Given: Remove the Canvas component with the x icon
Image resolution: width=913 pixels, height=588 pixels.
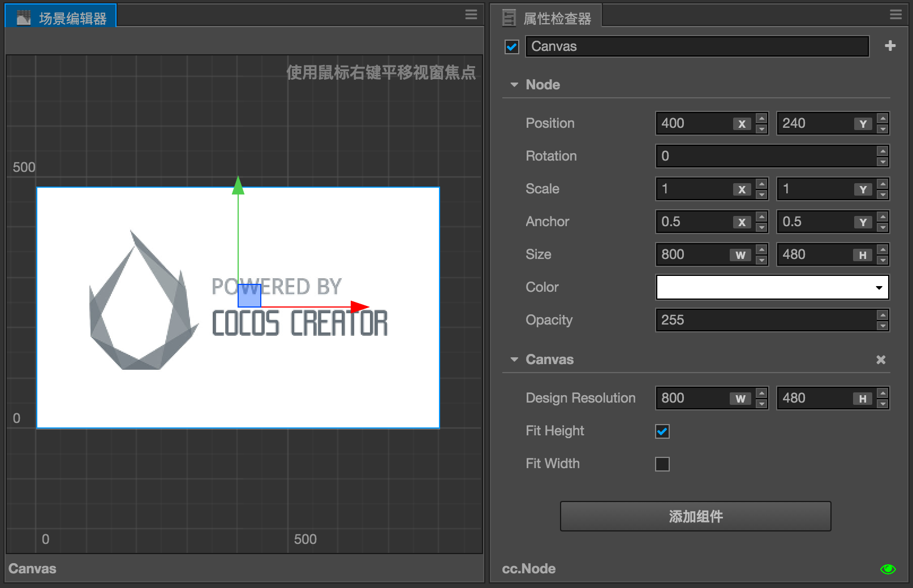Looking at the screenshot, I should pyautogui.click(x=881, y=360).
